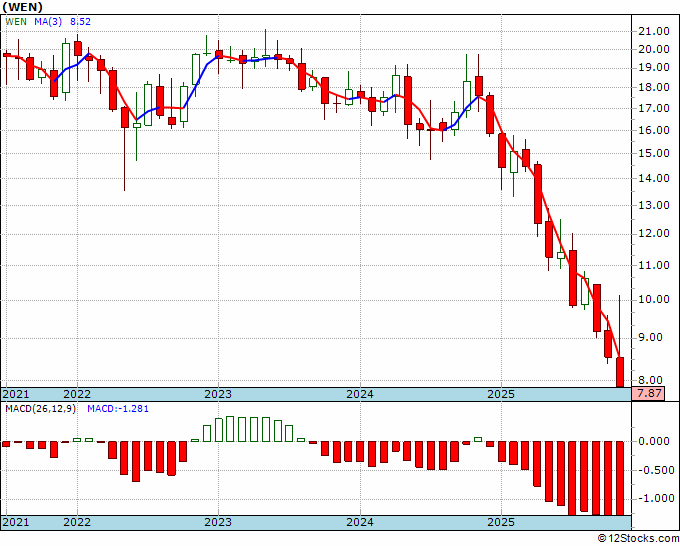The width and height of the screenshot is (680, 546).
Task: Click the 19.00 price axis label
Action: 654,68
